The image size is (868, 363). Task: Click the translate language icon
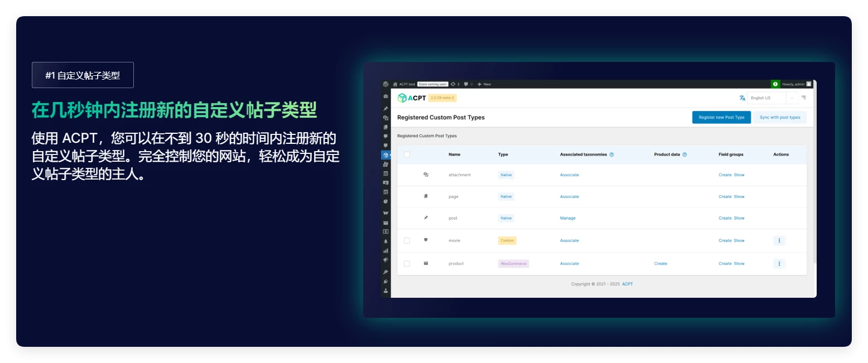(742, 98)
